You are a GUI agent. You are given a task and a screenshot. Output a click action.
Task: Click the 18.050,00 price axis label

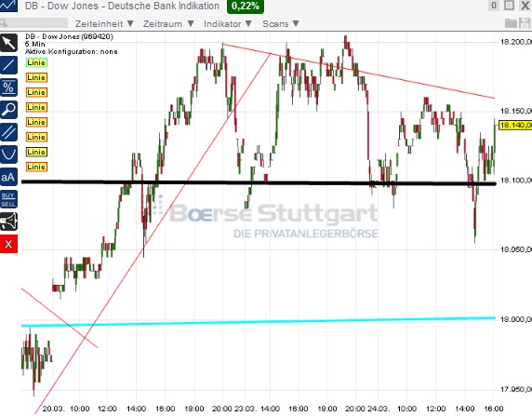click(516, 249)
